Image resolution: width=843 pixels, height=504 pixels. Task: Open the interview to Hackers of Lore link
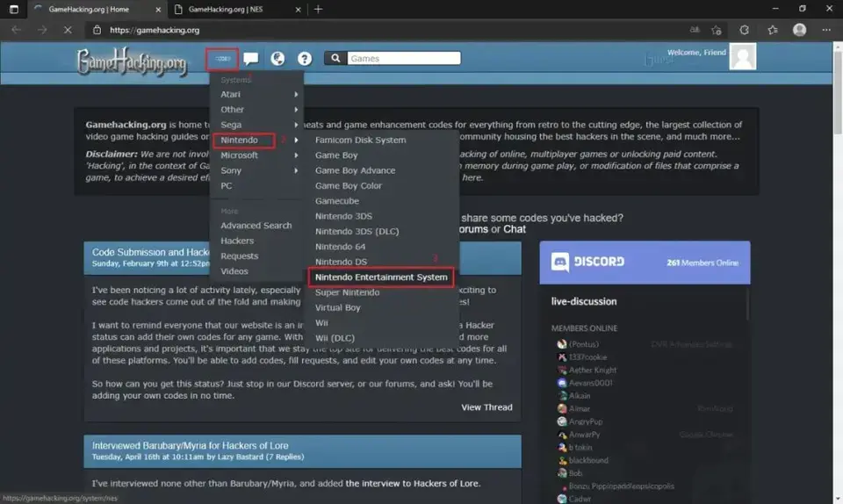(413, 483)
